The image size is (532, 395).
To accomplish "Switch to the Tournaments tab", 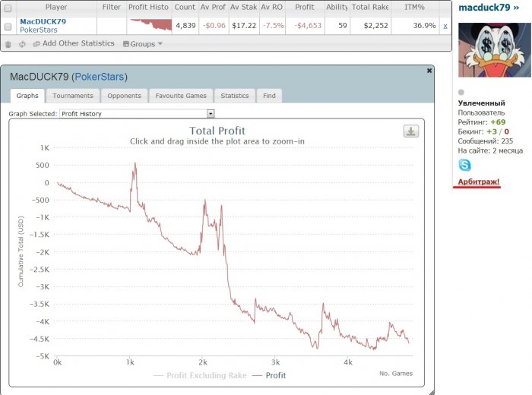I will coord(73,96).
